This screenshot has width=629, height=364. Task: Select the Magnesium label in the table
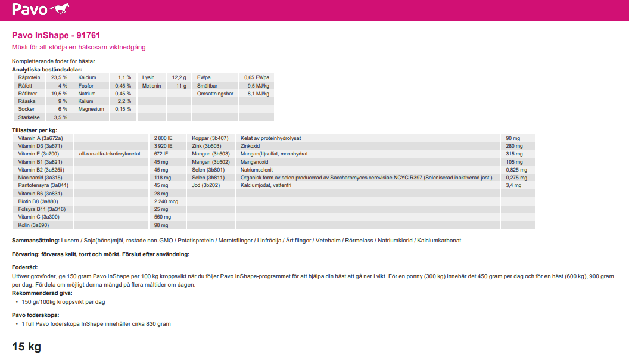pos(91,110)
